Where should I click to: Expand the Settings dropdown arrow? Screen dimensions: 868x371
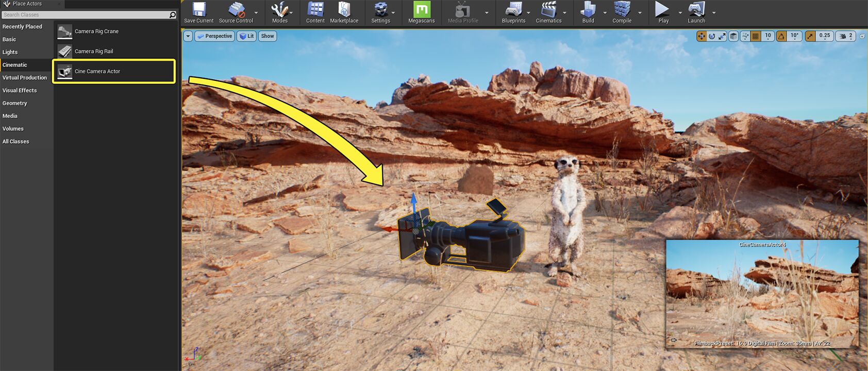click(x=393, y=12)
